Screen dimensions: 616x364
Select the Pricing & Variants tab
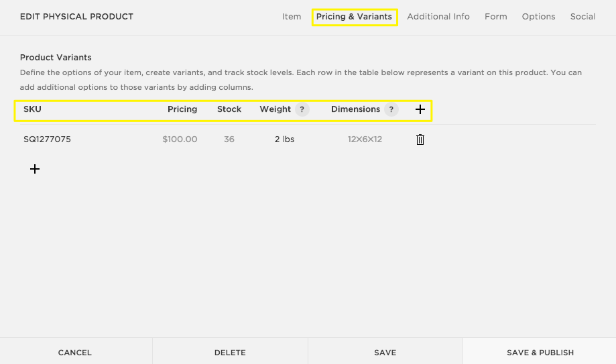[x=354, y=17]
